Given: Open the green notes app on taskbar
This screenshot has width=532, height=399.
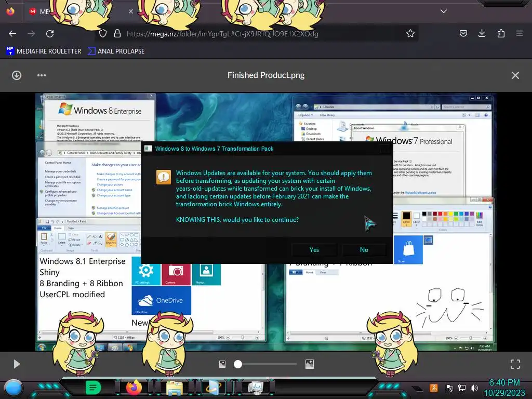Looking at the screenshot, I should tap(94, 387).
